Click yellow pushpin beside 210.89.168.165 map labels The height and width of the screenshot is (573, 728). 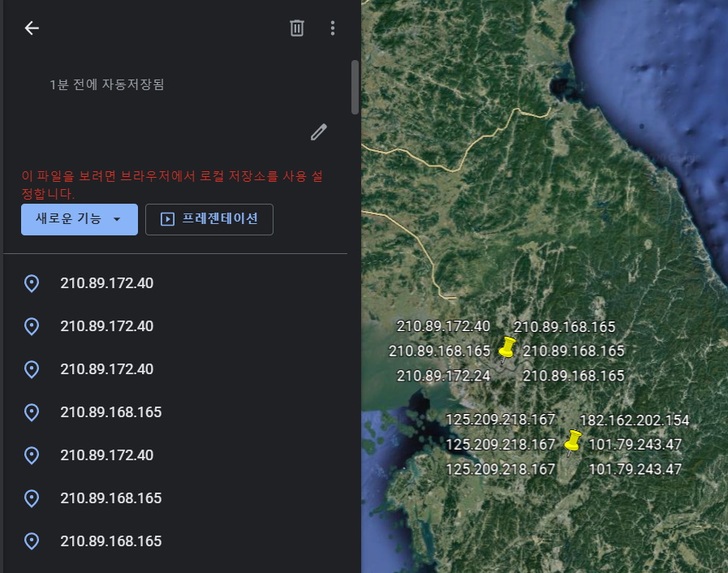point(506,349)
